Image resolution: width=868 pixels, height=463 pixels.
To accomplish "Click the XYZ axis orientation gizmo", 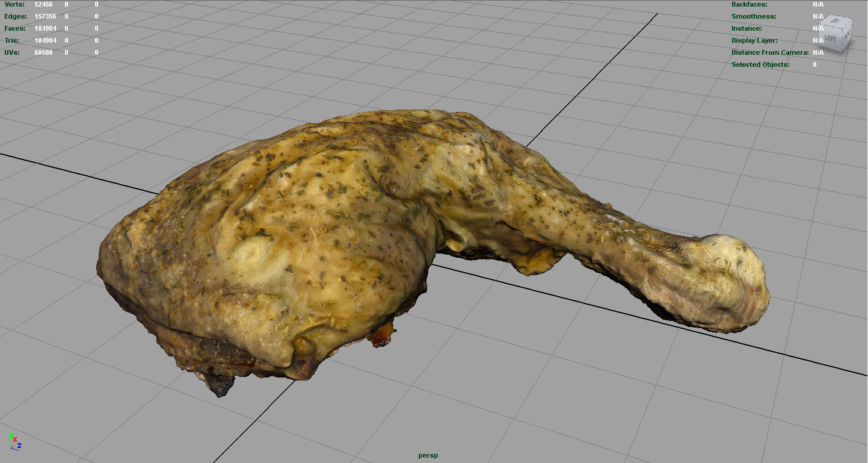I will click(15, 441).
